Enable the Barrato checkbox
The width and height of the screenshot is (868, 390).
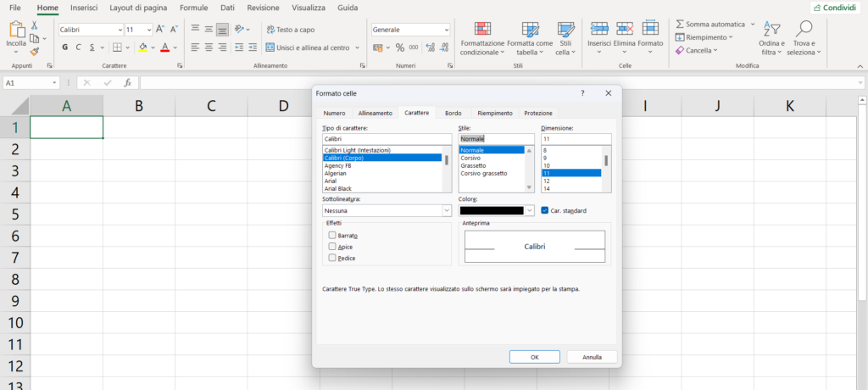coord(332,235)
